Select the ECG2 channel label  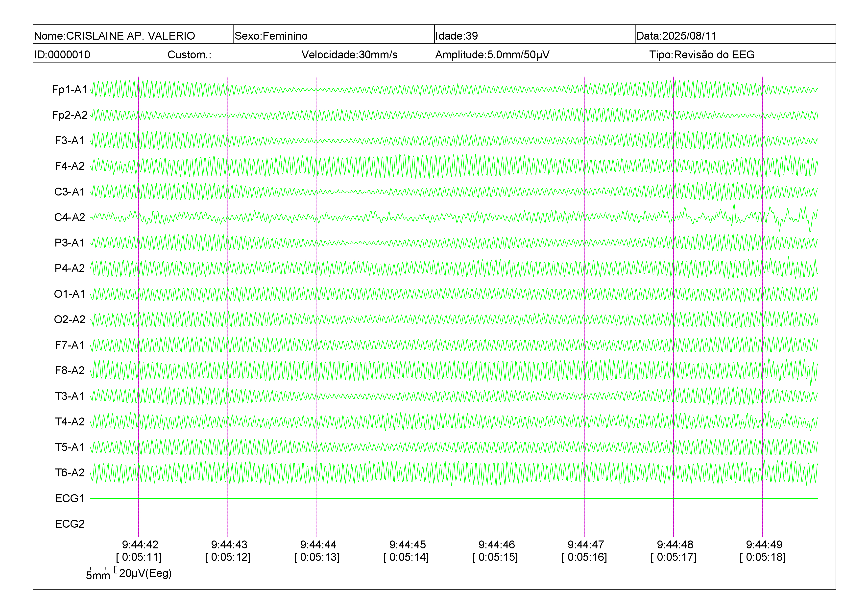[70, 524]
